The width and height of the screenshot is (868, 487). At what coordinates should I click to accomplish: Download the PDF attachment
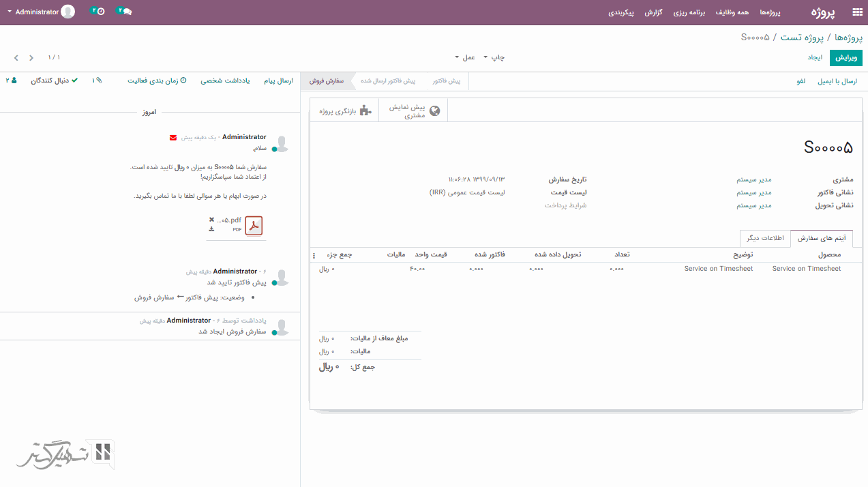click(x=211, y=229)
